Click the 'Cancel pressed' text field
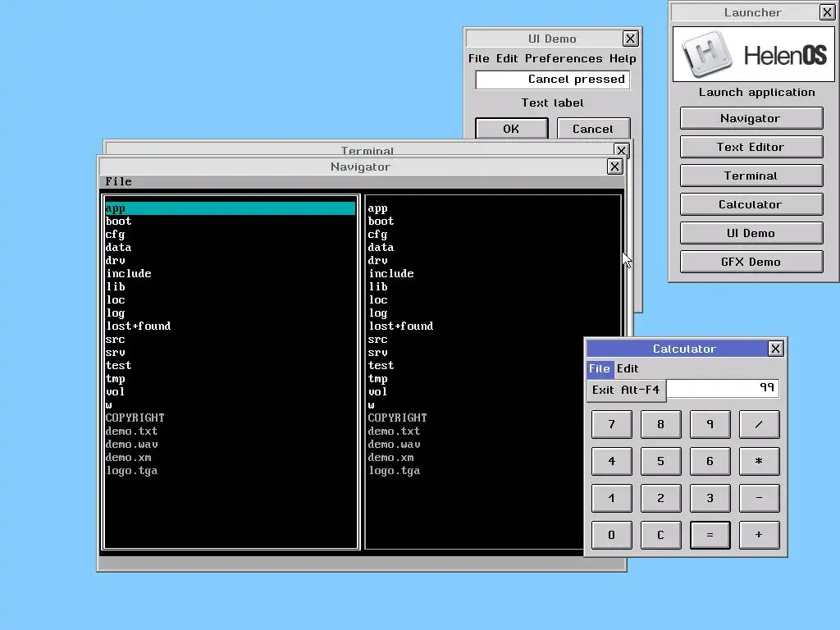 [x=552, y=80]
